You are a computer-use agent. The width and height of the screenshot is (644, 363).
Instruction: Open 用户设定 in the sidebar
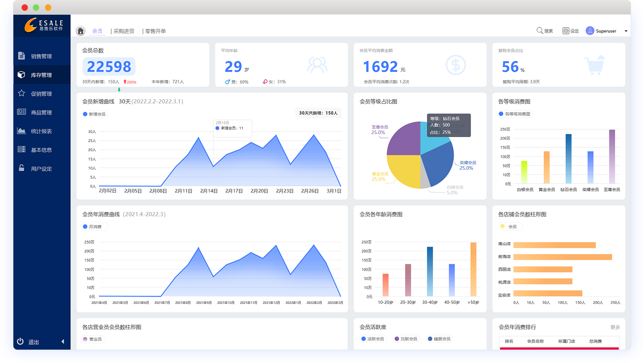(x=41, y=169)
